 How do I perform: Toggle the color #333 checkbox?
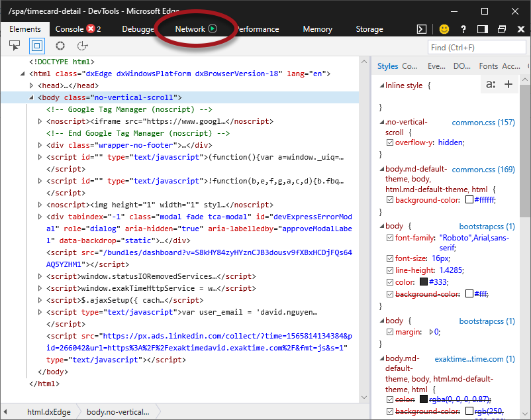pos(390,282)
